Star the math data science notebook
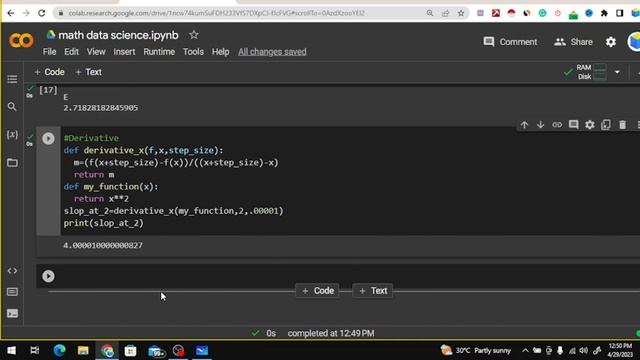This screenshot has width=640, height=360. pos(194,35)
